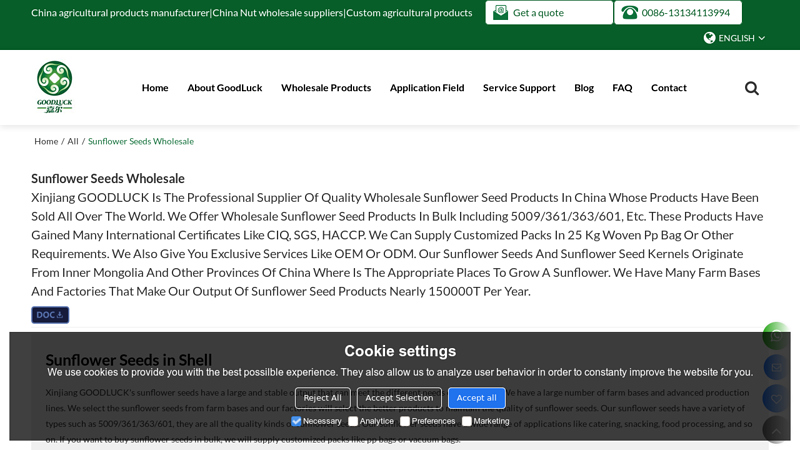Click Reject All cookies button

tap(322, 398)
